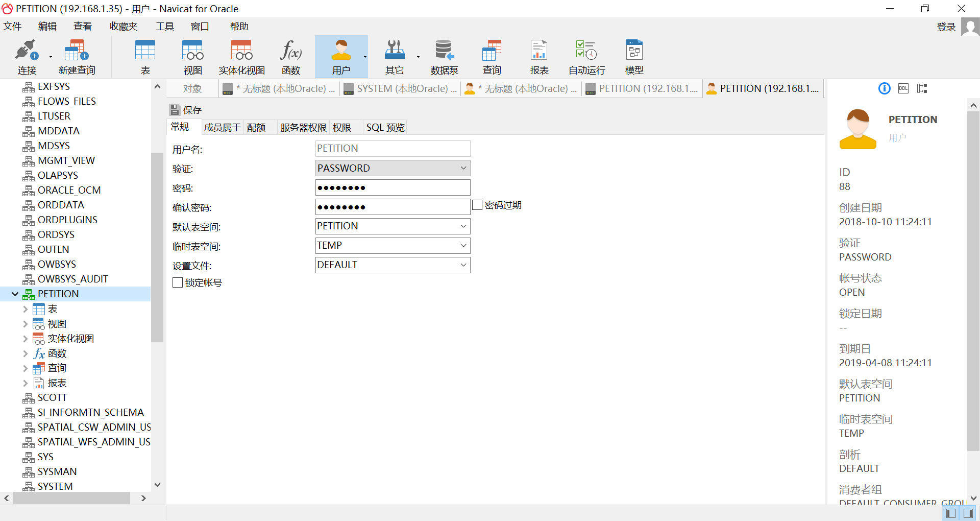Screen dimensions: 980x521
Task: Switch to the 服务器权限 tab
Action: tap(303, 127)
